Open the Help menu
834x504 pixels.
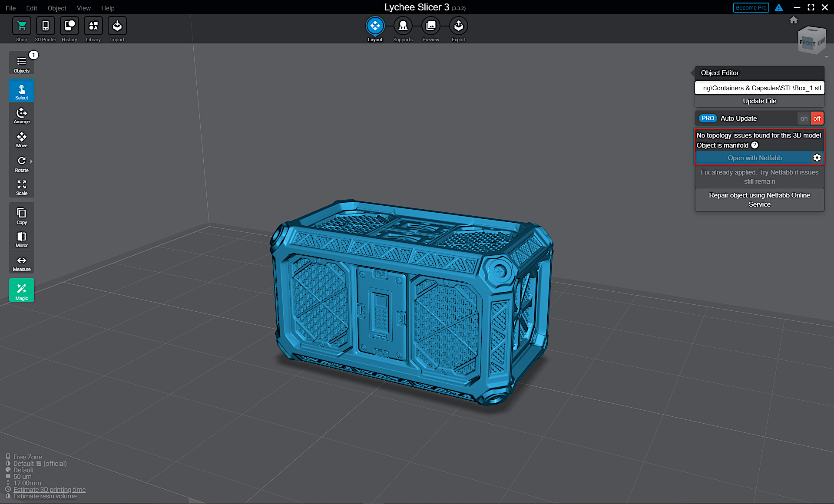[x=108, y=8]
